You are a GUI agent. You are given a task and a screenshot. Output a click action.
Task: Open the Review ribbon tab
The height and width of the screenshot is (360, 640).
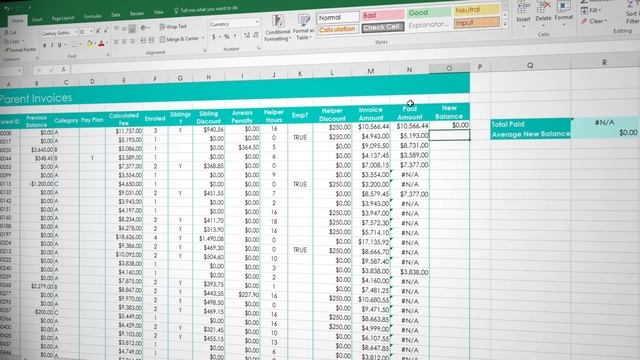tap(137, 13)
